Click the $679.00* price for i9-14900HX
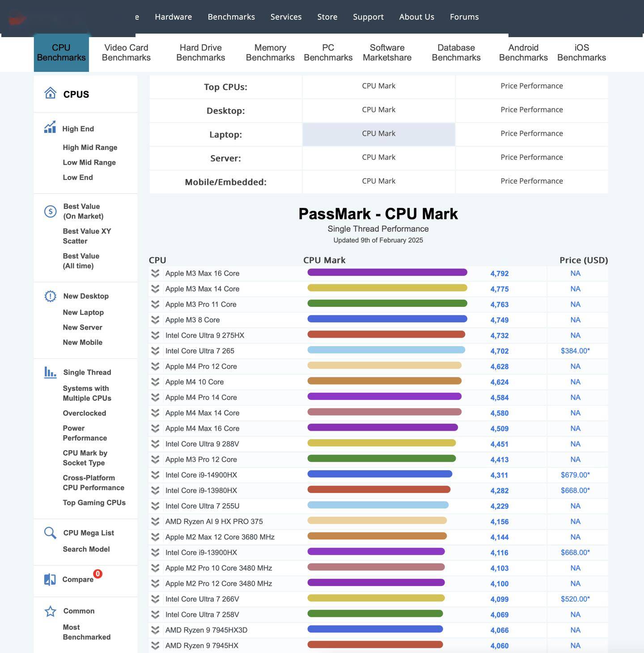 pyautogui.click(x=575, y=475)
